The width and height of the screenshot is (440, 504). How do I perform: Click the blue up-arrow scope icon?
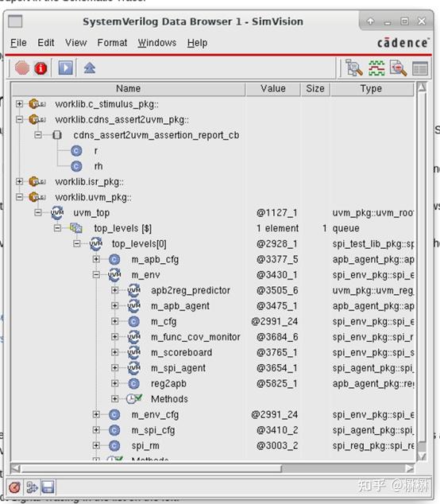pyautogui.click(x=90, y=68)
